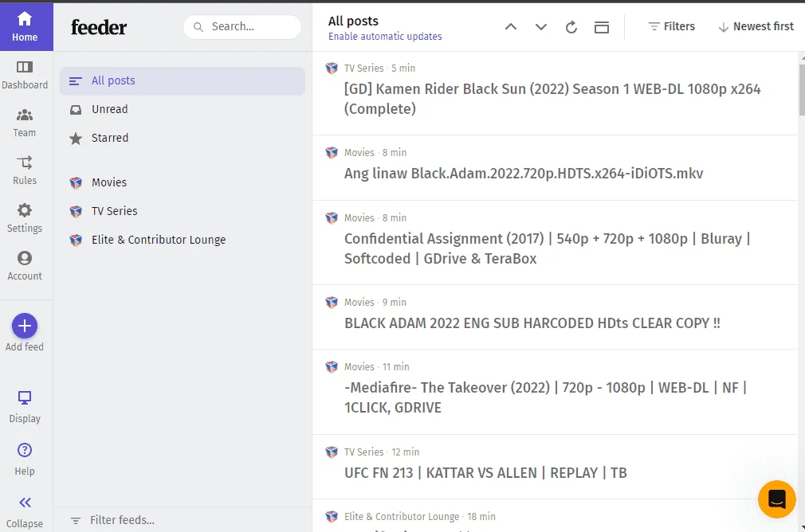
Task: Open the Display options
Action: point(25,407)
